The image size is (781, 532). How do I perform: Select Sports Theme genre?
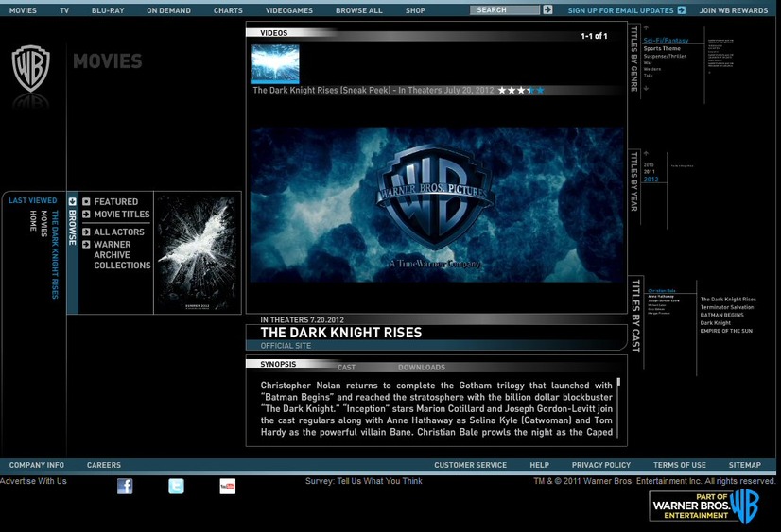click(x=662, y=48)
